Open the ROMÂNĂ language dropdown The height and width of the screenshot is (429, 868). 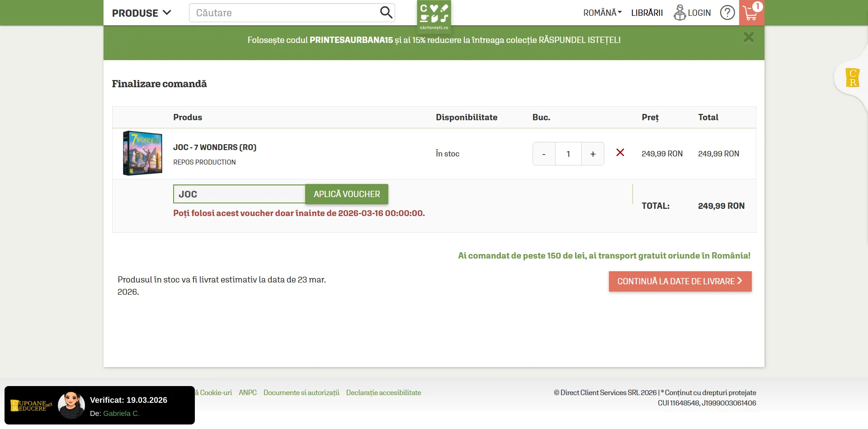click(x=602, y=13)
